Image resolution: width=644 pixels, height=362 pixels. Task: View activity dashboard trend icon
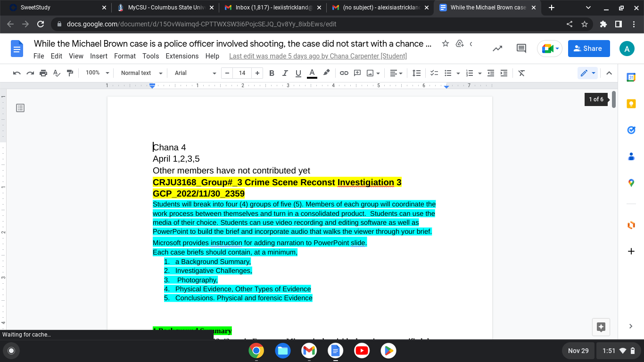click(x=497, y=48)
